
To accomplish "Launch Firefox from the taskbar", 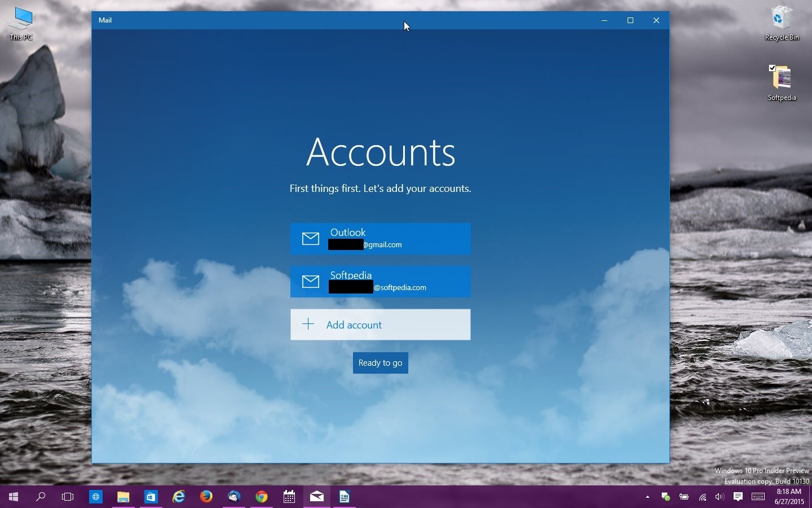I will pyautogui.click(x=206, y=497).
